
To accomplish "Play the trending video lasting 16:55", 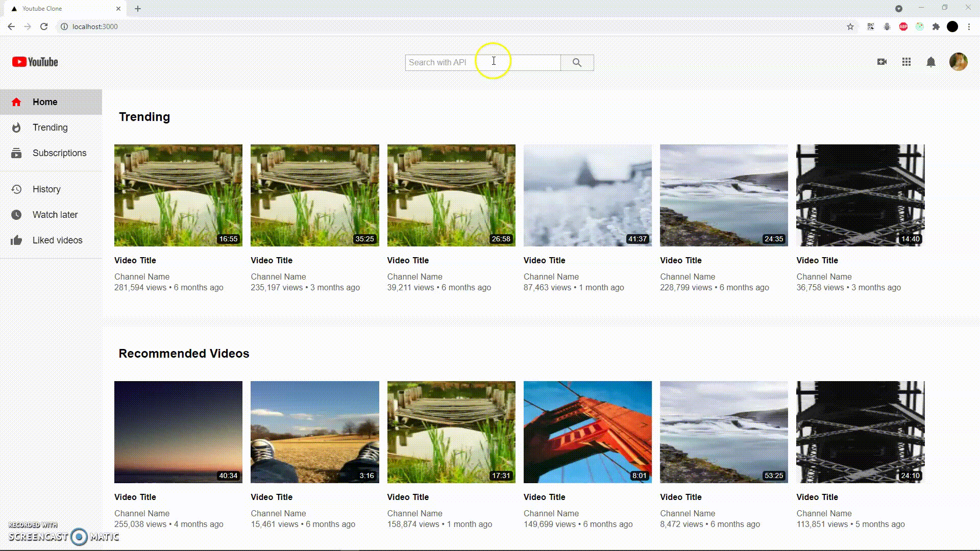I will coord(178,195).
